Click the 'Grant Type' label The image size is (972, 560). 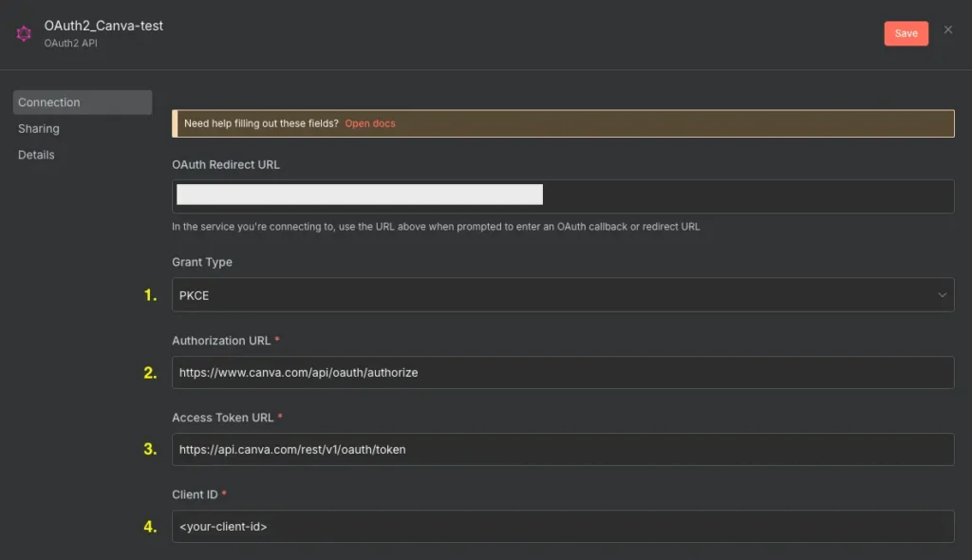click(x=202, y=262)
